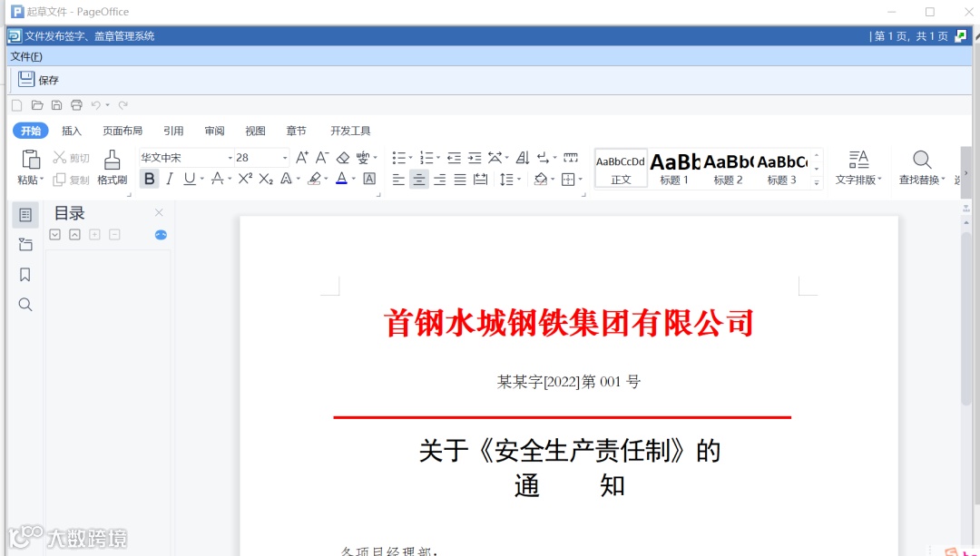Apply the 标题 1 style
The image size is (980, 556).
coord(674,168)
